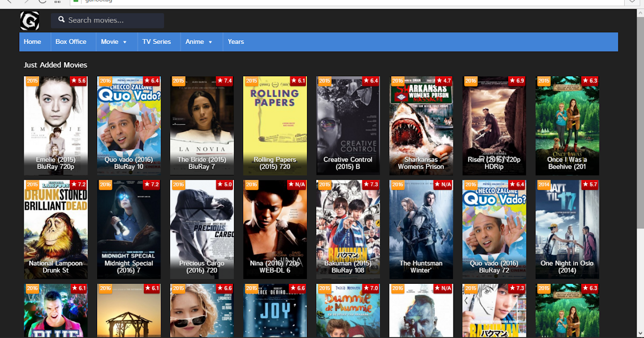Open One Night in Oslo (2014) poster
644x338 pixels.
tap(567, 229)
